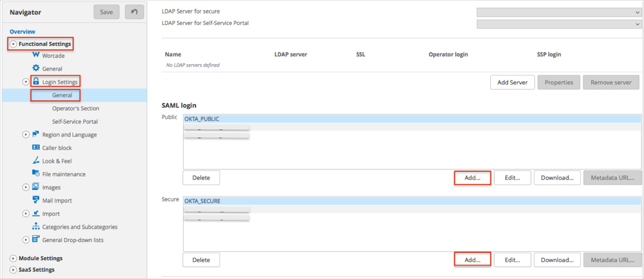Click the File maintenance icon
The image size is (644, 279).
[x=36, y=173]
